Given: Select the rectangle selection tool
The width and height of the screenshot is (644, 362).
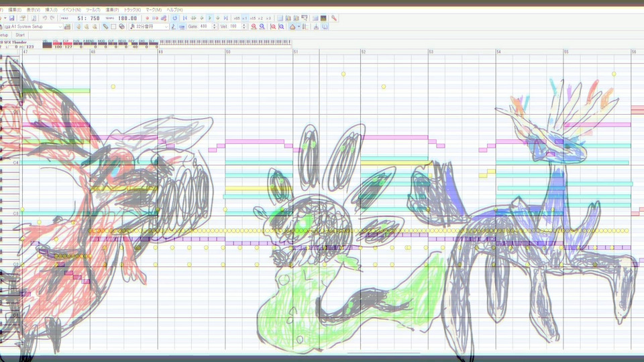Looking at the screenshot, I should tap(113, 26).
